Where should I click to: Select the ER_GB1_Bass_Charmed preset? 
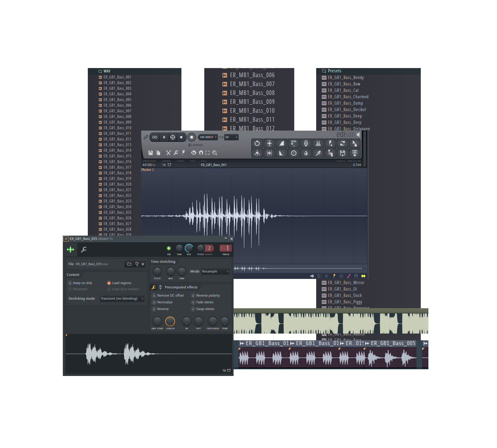tap(348, 97)
